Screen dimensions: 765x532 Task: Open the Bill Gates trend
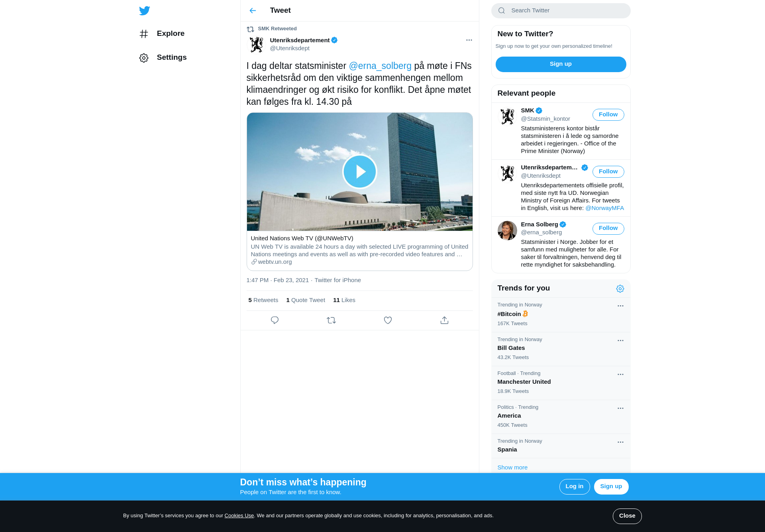[561, 349]
